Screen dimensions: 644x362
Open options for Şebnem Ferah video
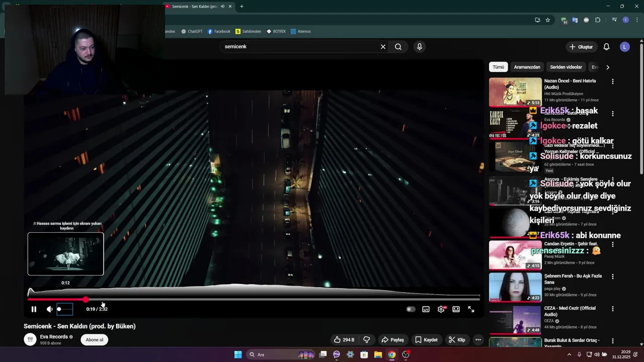point(612,277)
